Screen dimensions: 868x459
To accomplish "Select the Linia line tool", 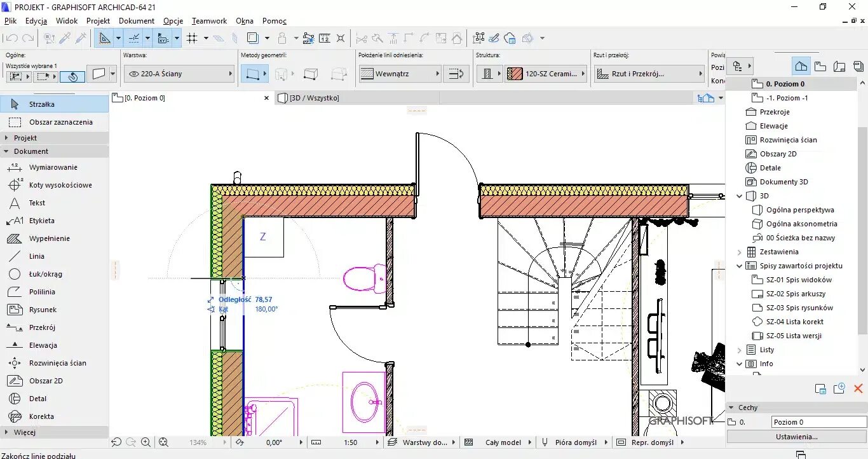I will click(x=54, y=256).
